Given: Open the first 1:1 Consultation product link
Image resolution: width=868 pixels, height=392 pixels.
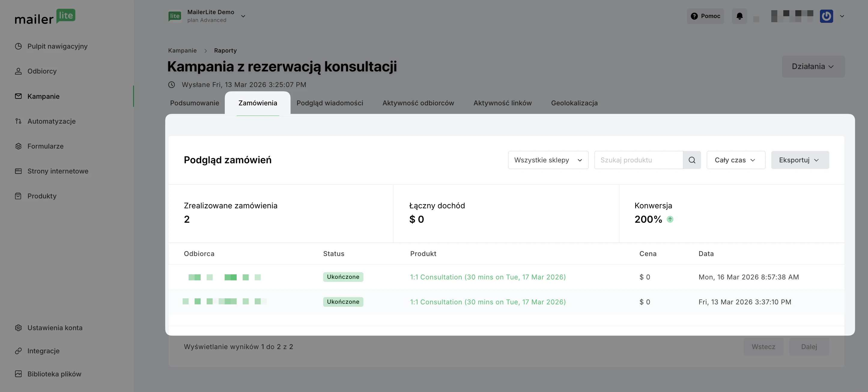Looking at the screenshot, I should click(x=487, y=277).
